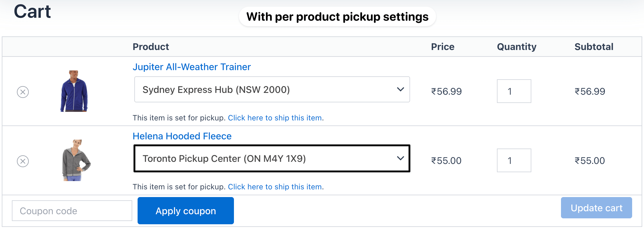
Task: Open the Jupiter All-Weather Trainer product link
Action: pyautogui.click(x=192, y=67)
